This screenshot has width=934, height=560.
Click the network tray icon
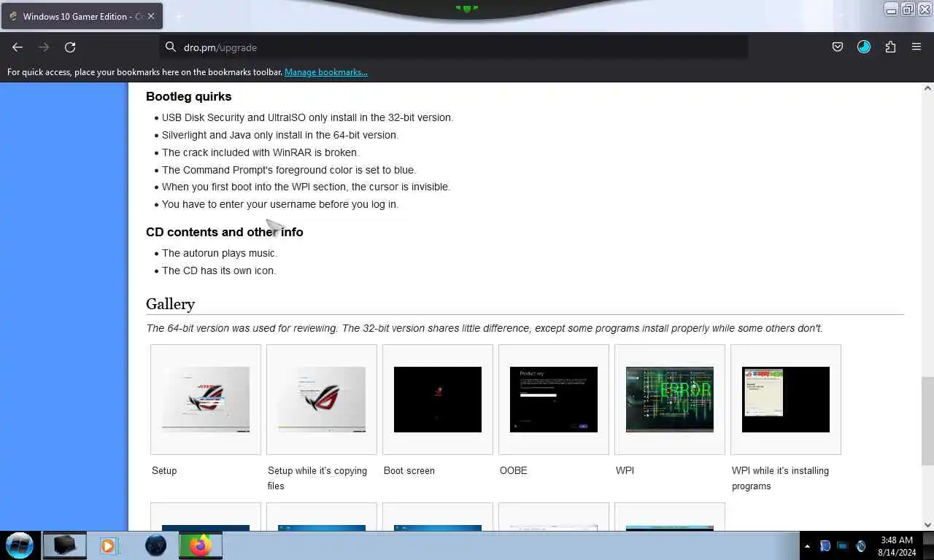(843, 546)
